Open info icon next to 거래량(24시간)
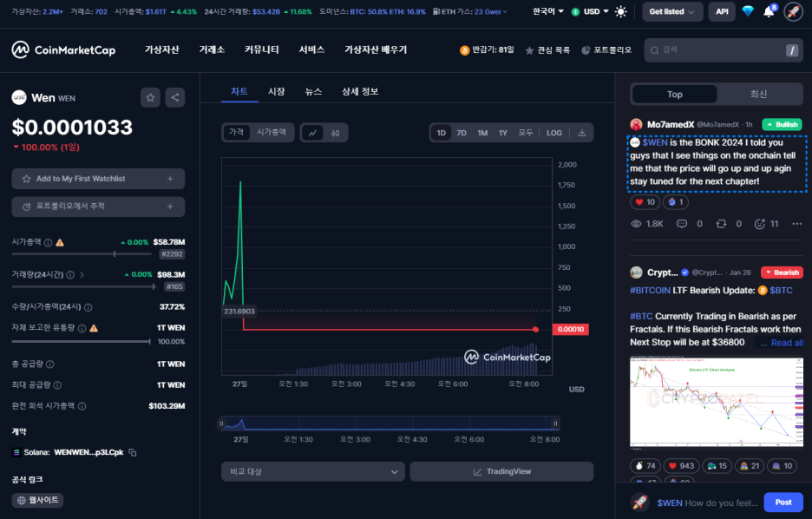This screenshot has width=812, height=519. point(70,275)
